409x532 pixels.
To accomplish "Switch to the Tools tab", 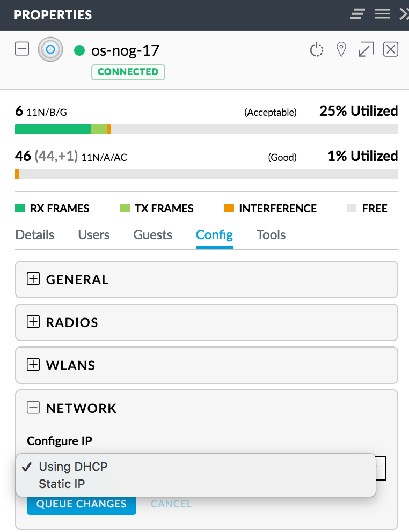I will click(x=271, y=235).
